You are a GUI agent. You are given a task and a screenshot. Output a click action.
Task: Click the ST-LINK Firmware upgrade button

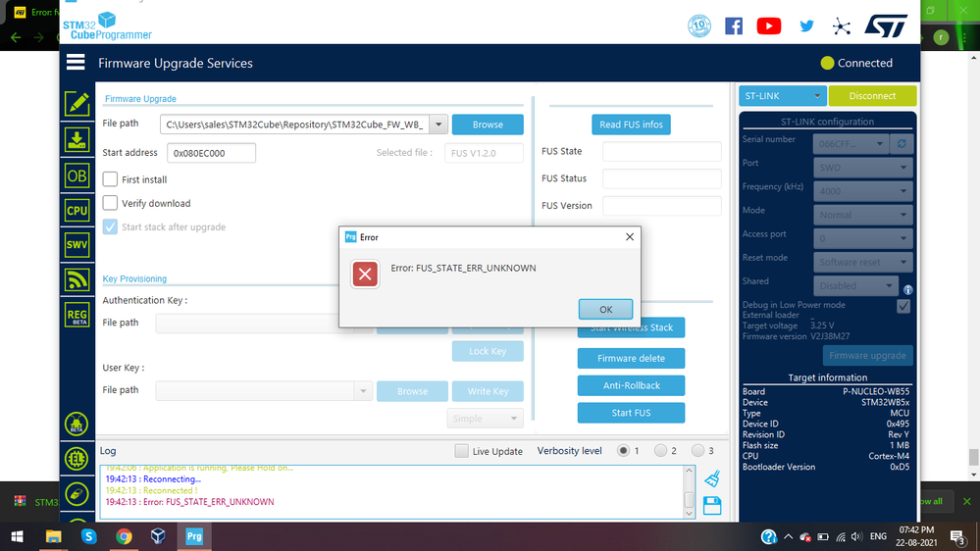(x=867, y=356)
